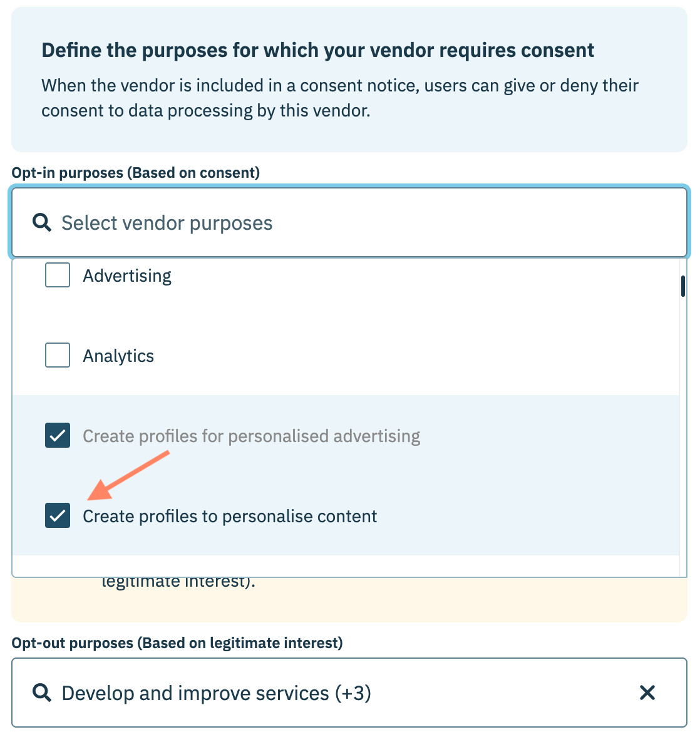Screen dimensions: 700x732
Task: Enable the Analytics checkbox
Action: tap(58, 356)
